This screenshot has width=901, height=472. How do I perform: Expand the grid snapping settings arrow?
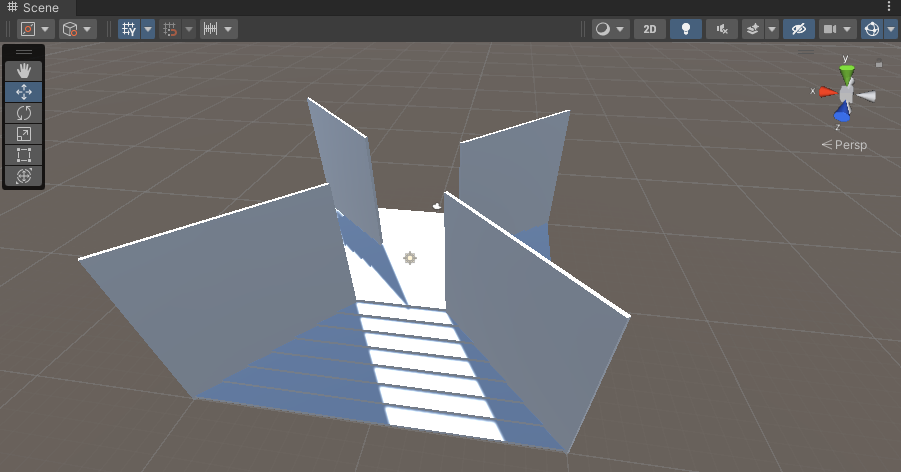188,29
